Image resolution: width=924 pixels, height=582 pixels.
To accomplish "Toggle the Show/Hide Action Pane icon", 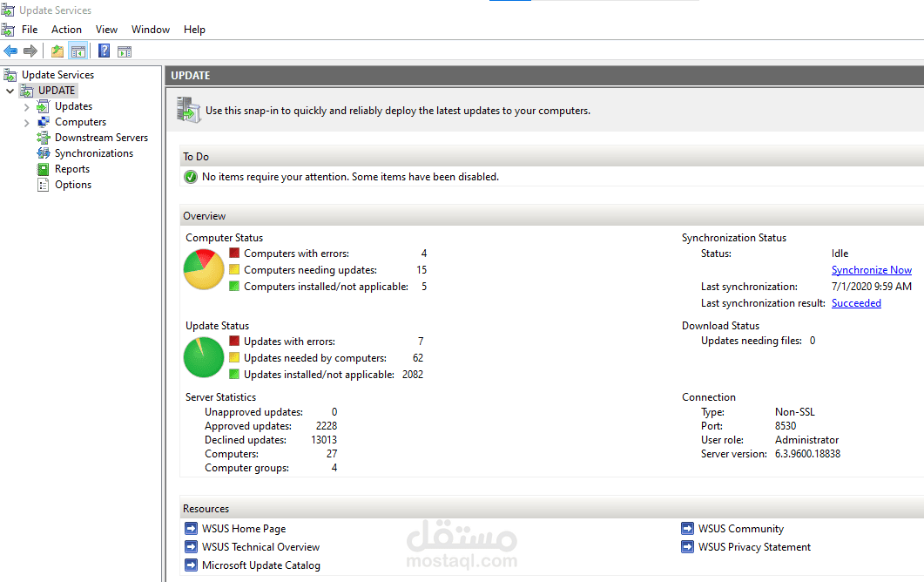I will [x=125, y=52].
